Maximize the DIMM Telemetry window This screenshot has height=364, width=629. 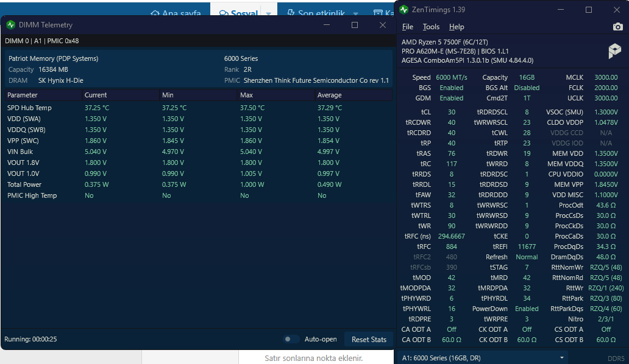coord(355,25)
